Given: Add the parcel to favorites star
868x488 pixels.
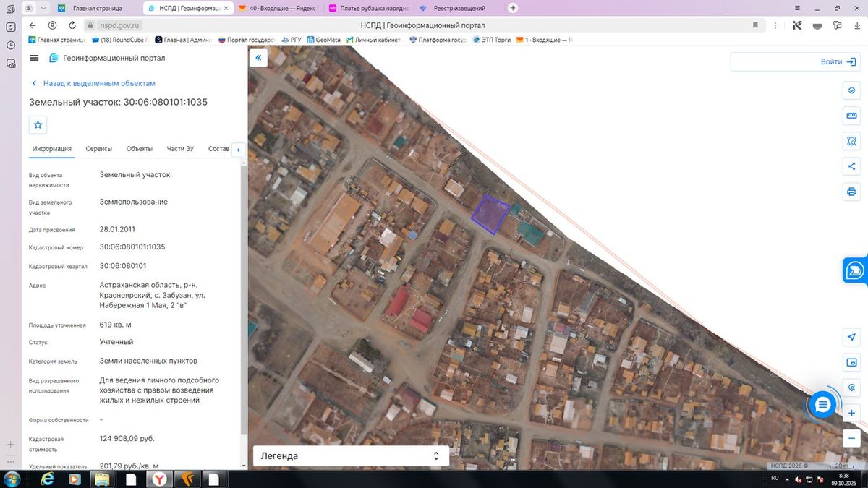Looking at the screenshot, I should point(38,125).
